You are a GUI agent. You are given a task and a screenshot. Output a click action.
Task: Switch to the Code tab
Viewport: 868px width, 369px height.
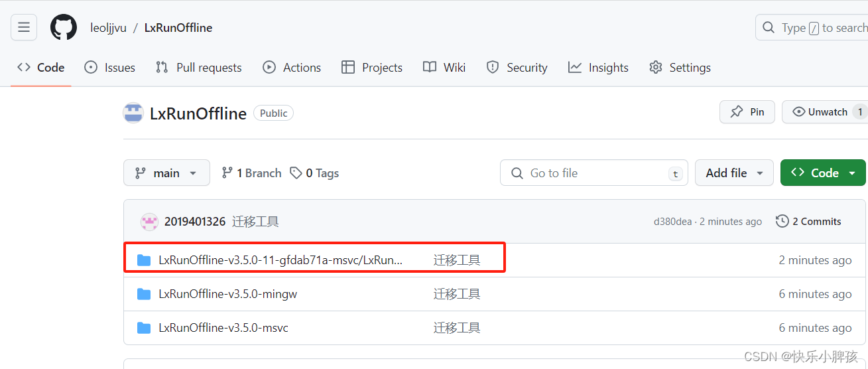click(x=41, y=67)
